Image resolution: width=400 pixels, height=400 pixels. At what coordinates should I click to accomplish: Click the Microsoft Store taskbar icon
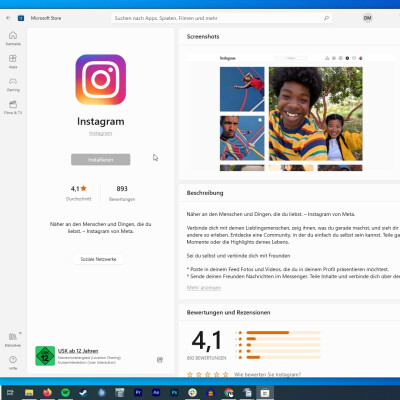[265, 393]
